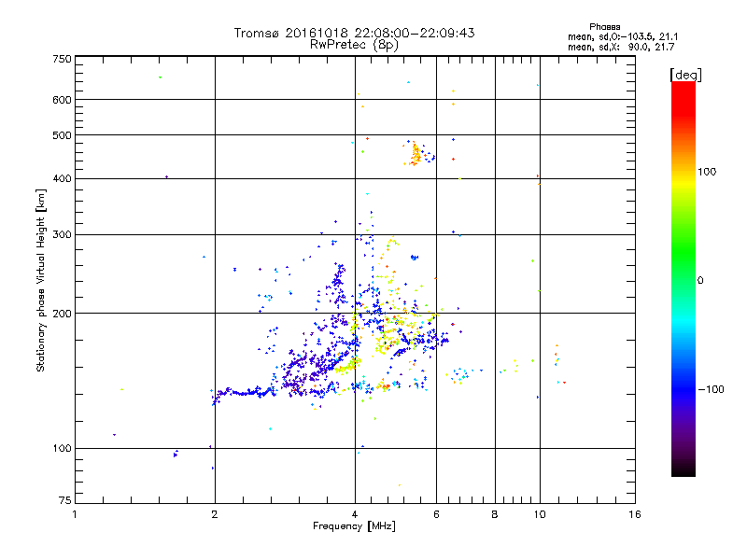This screenshot has height=560, width=747.
Task: Click the y-axis tick label '750'
Action: [x=62, y=59]
